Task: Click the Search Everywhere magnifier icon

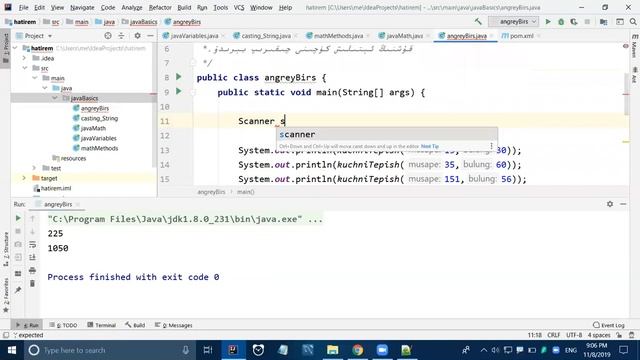Action: [x=633, y=22]
